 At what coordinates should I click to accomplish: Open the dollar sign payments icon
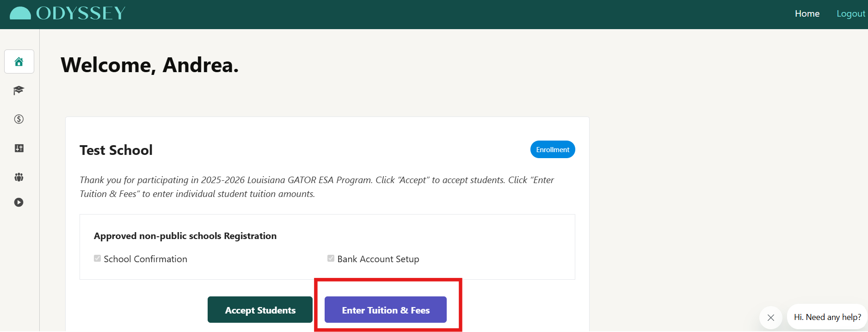coord(19,119)
